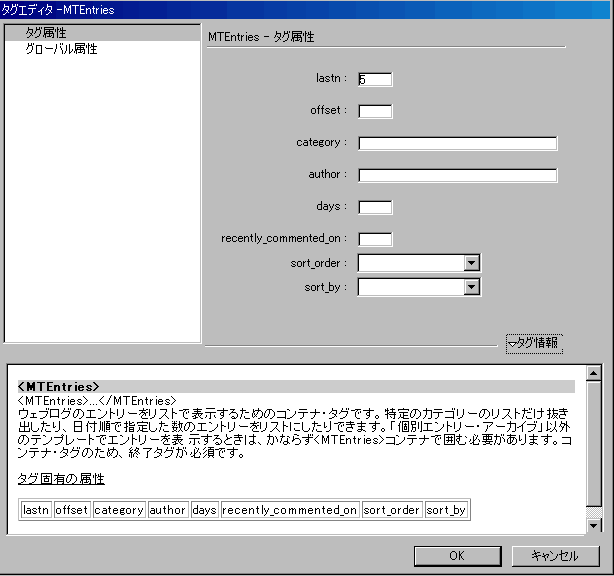Image resolution: width=614 pixels, height=576 pixels.
Task: Click the recently_commented_on input field
Action: tap(375, 239)
